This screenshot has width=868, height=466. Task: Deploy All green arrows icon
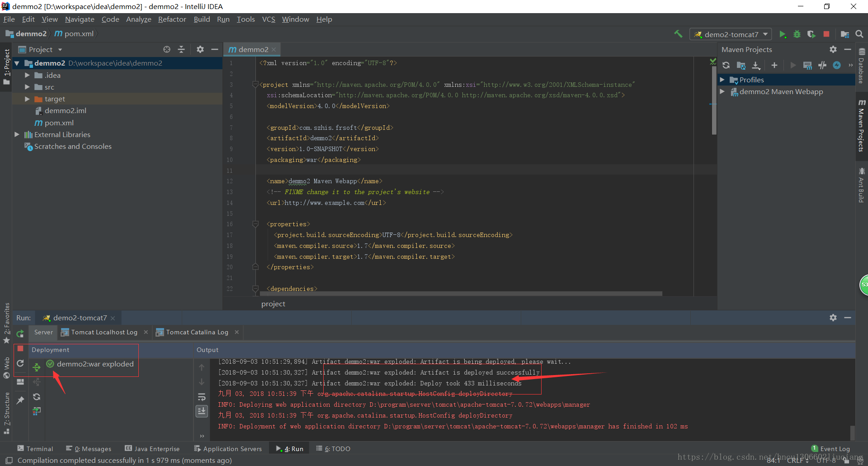point(37,367)
